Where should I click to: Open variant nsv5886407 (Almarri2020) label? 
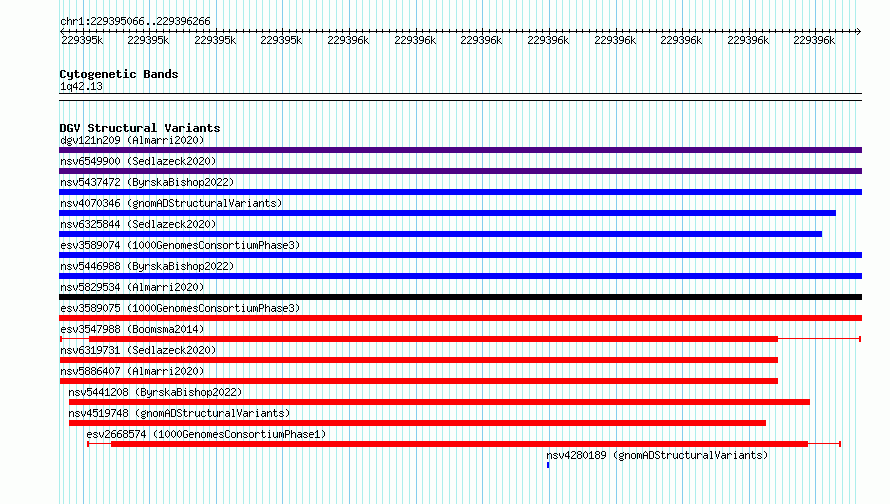pyautogui.click(x=132, y=371)
